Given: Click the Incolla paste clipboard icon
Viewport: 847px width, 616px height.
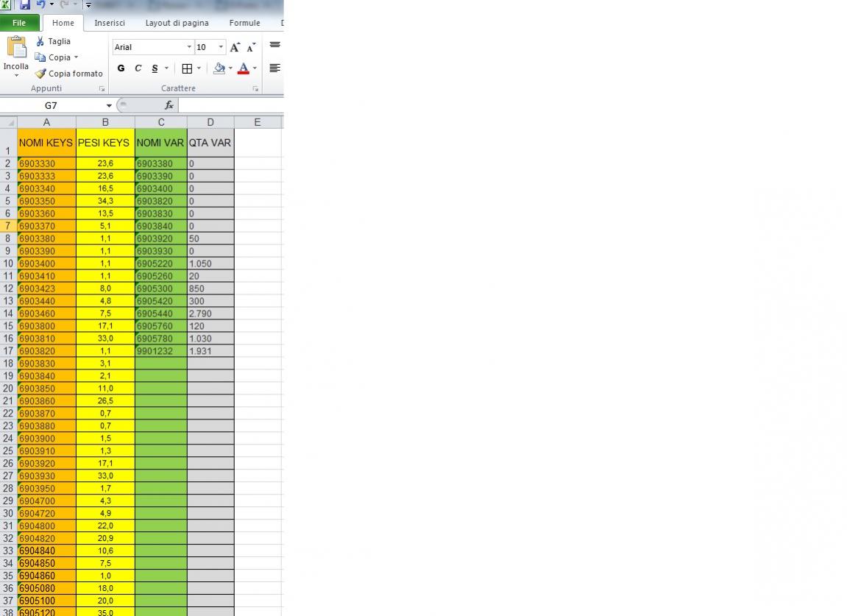Looking at the screenshot, I should click(x=15, y=48).
